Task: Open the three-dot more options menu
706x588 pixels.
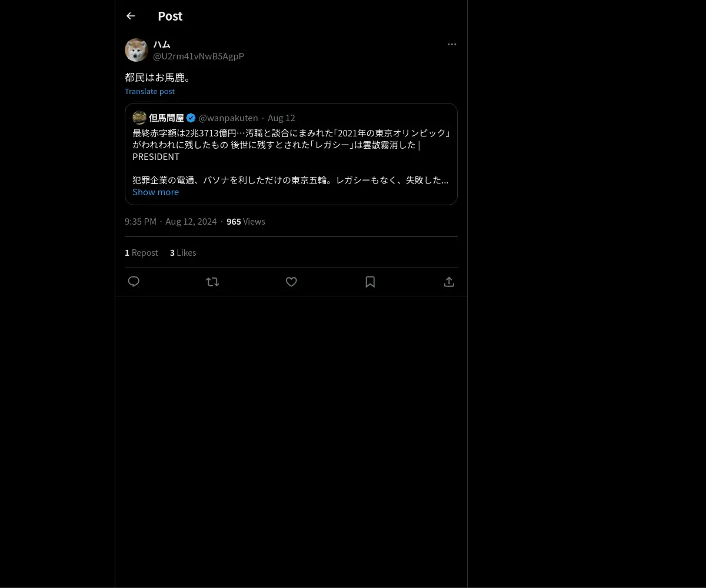Action: pos(452,44)
